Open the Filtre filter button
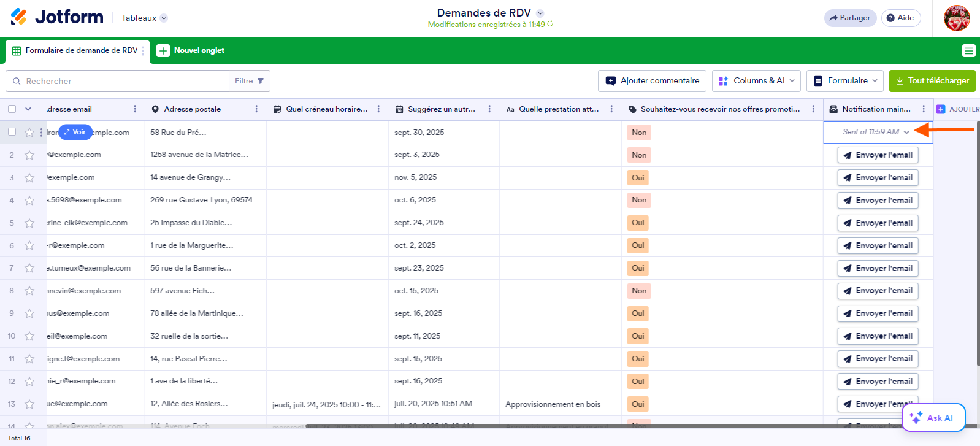 click(249, 81)
